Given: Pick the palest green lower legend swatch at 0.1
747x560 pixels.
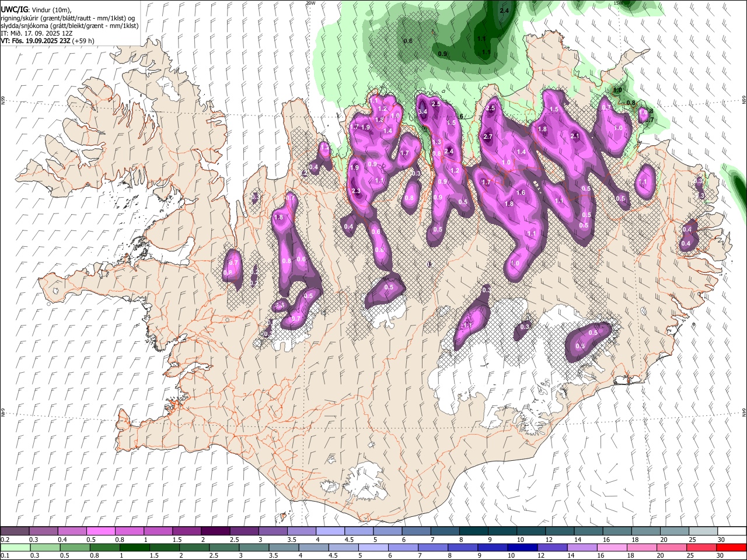Looking at the screenshot, I should click(x=15, y=547).
